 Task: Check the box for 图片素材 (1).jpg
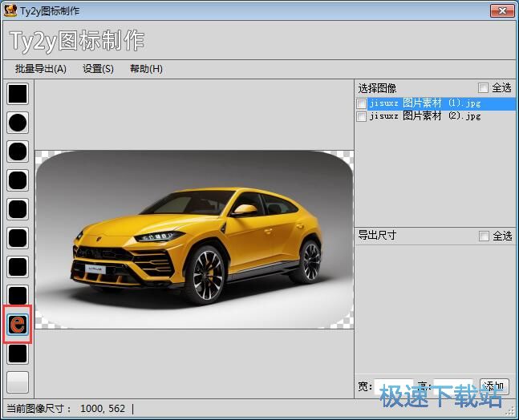[x=362, y=103]
